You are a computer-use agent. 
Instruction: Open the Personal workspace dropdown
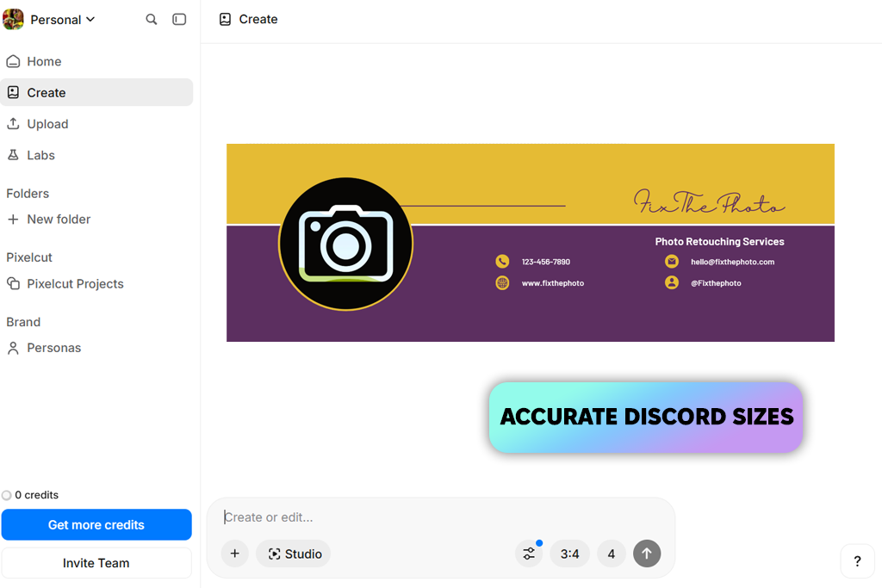tap(62, 20)
